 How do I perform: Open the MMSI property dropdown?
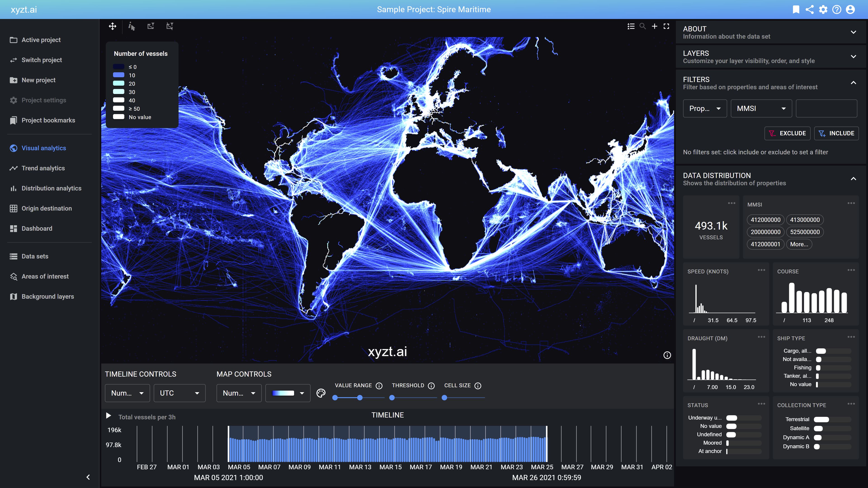click(761, 108)
